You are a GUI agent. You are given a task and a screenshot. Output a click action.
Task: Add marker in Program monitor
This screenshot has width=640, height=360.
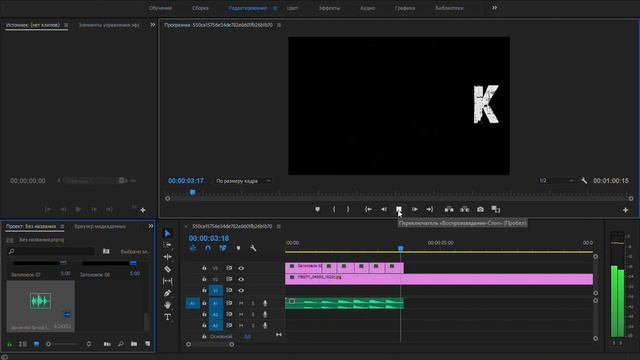[x=318, y=209]
